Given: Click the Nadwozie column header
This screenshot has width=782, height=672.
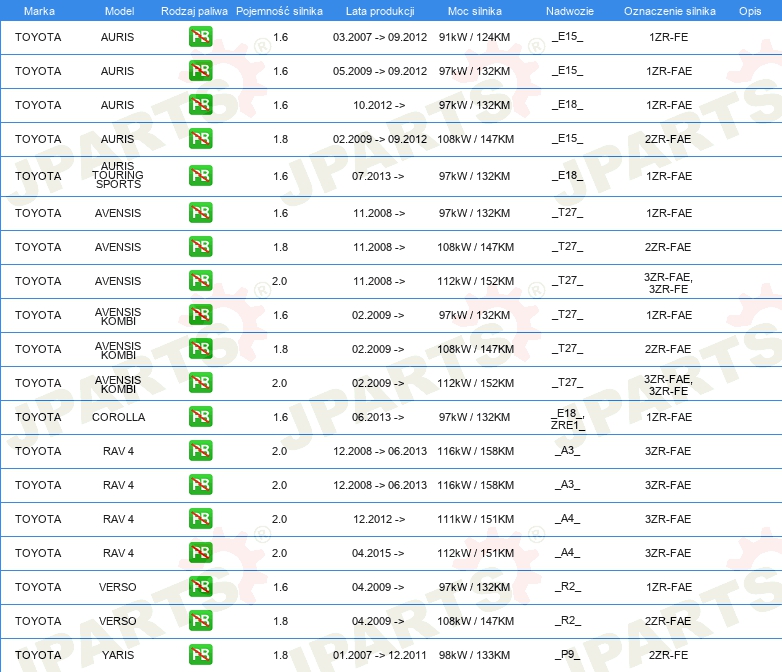Looking at the screenshot, I should coord(570,11).
